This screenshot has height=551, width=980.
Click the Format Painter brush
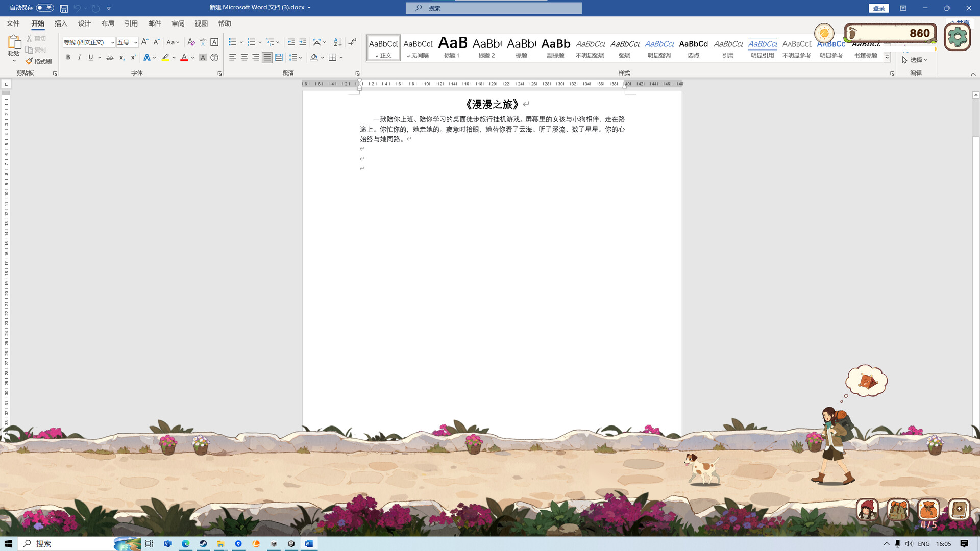pos(39,61)
